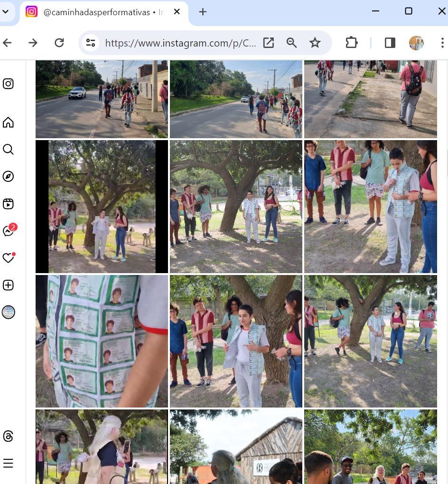The height and width of the screenshot is (484, 448).
Task: Open Threads icon in sidebar
Action: pos(9,436)
